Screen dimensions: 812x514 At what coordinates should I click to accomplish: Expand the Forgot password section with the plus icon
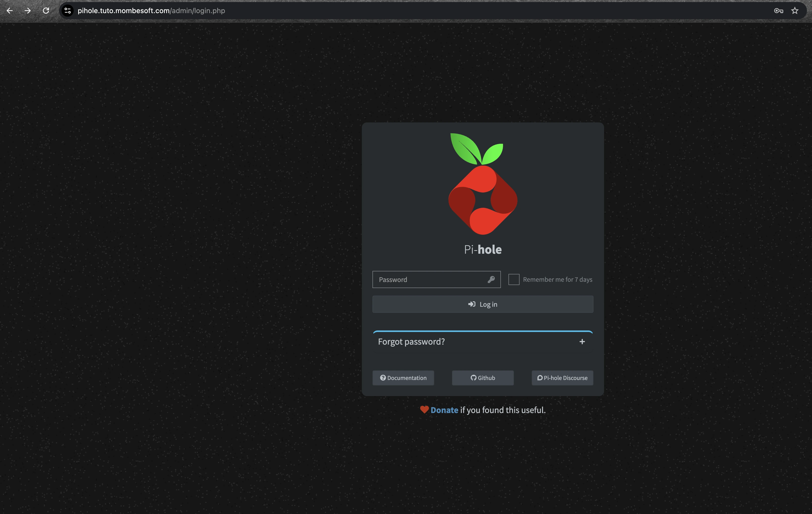pyautogui.click(x=582, y=342)
